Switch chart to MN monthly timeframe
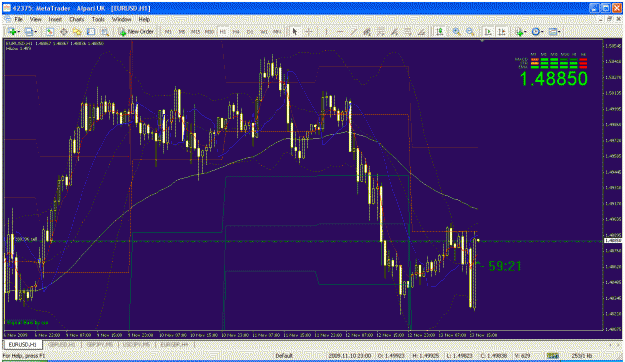The image size is (625, 362). pos(277,31)
